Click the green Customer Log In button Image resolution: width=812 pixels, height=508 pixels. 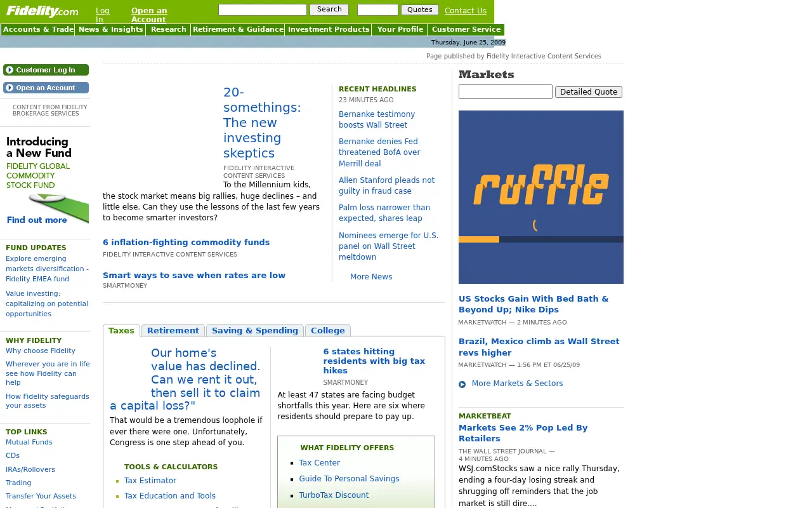click(x=46, y=70)
